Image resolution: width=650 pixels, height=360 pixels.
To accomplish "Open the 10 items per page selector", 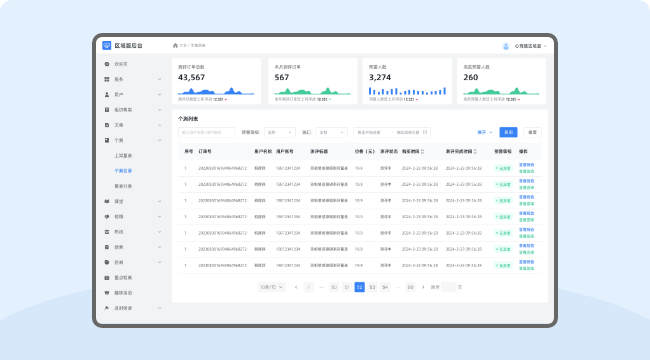I will tap(272, 287).
